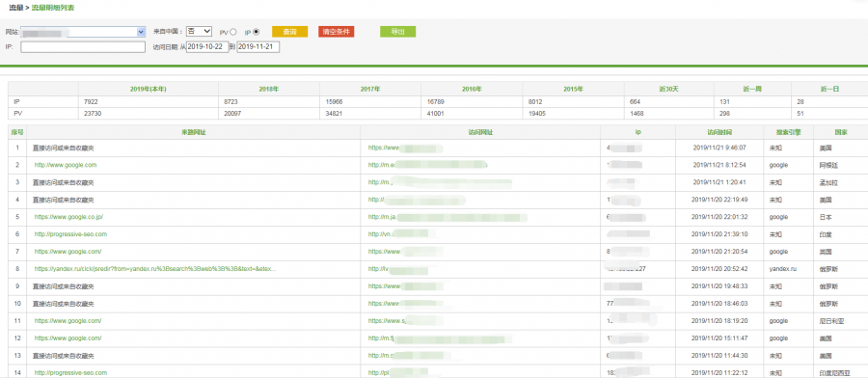
Task: Click the 序号 column header
Action: click(x=17, y=133)
